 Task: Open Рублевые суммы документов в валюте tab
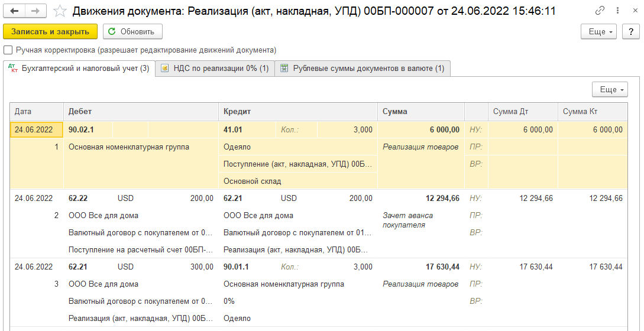coord(363,69)
